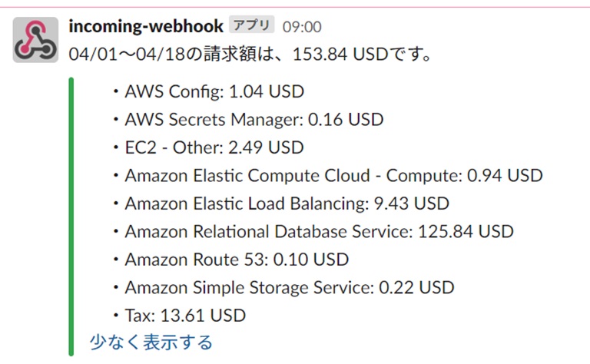This screenshot has height=364, width=590.
Task: Click the AWS Config 1.04 USD line
Action: 214,91
